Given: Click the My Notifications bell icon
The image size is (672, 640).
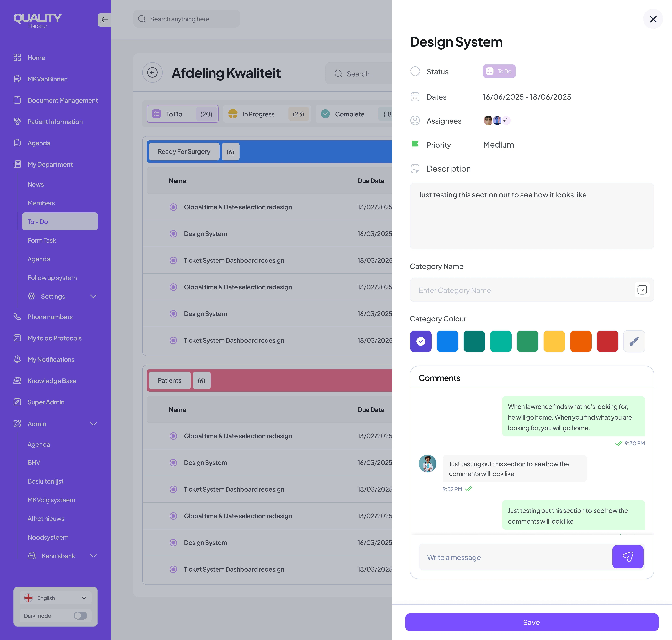Looking at the screenshot, I should [x=17, y=359].
